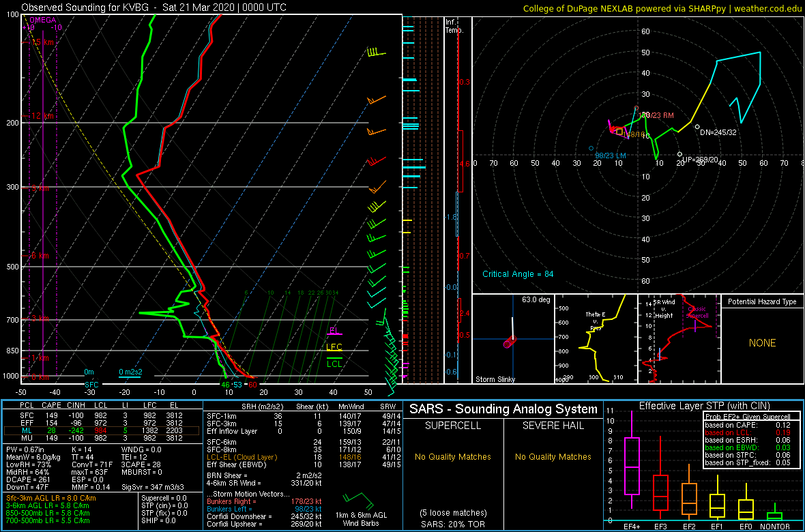Click the Observed Sounding for KVBG title
Image resolution: width=805 pixels, height=532 pixels.
click(154, 8)
